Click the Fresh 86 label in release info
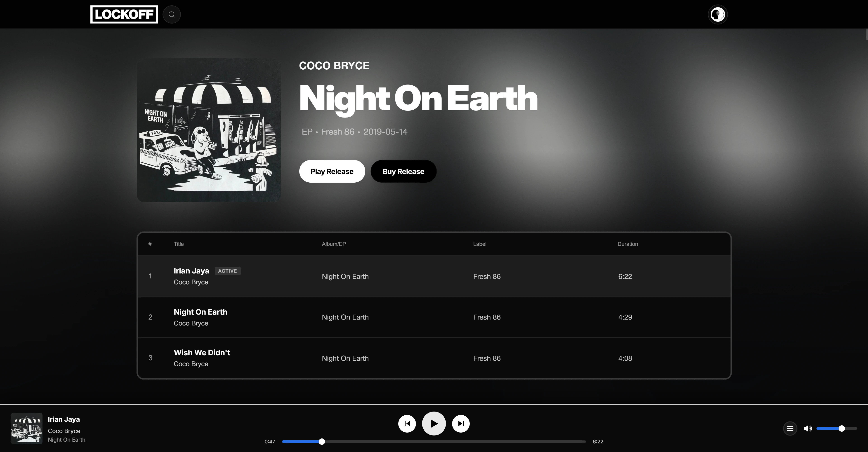 pyautogui.click(x=338, y=132)
